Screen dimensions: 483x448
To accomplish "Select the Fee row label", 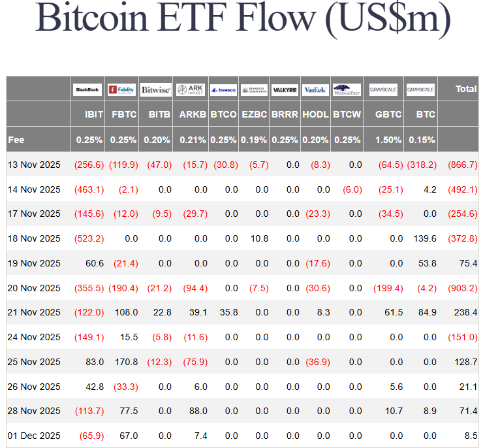I will [x=16, y=139].
